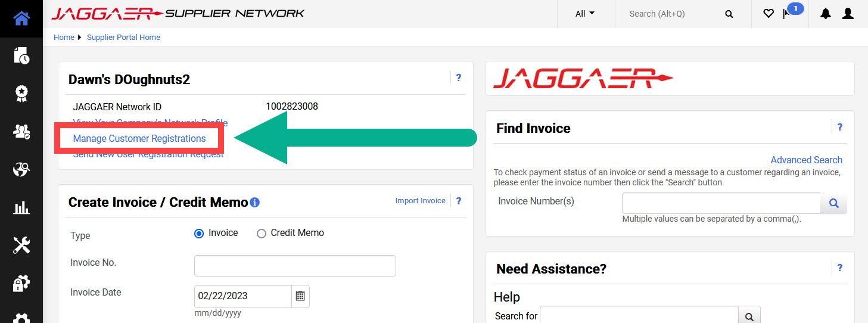Click the Invoice No. input field
This screenshot has width=868, height=323.
pyautogui.click(x=295, y=266)
